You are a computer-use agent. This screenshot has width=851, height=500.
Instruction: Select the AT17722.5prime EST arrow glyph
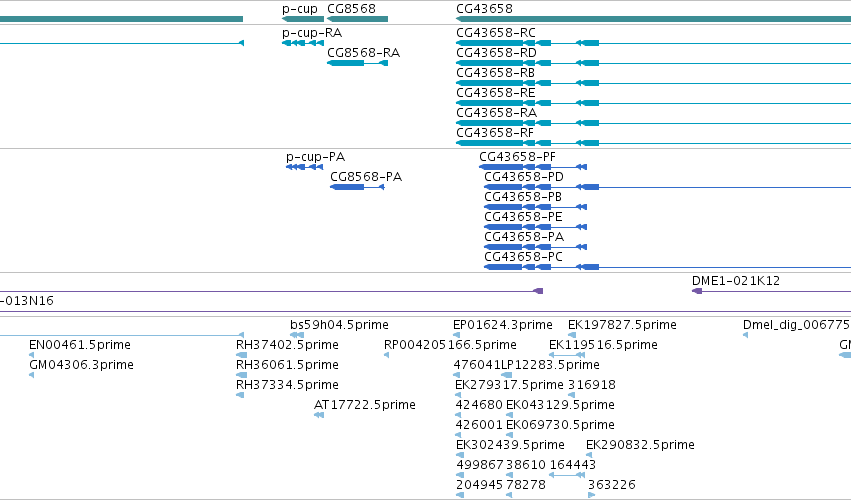click(319, 415)
